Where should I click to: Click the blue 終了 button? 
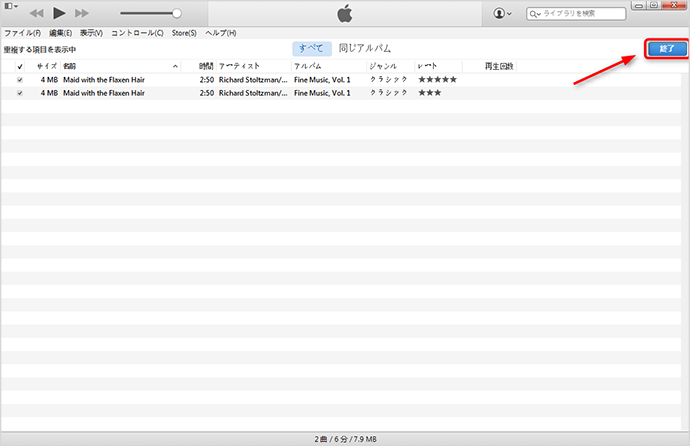point(667,48)
